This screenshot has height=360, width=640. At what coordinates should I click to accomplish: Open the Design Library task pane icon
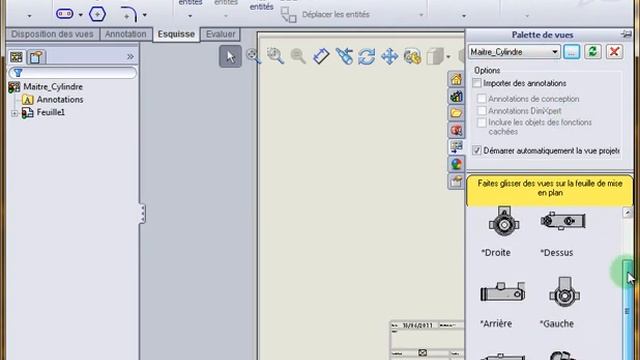point(456,96)
